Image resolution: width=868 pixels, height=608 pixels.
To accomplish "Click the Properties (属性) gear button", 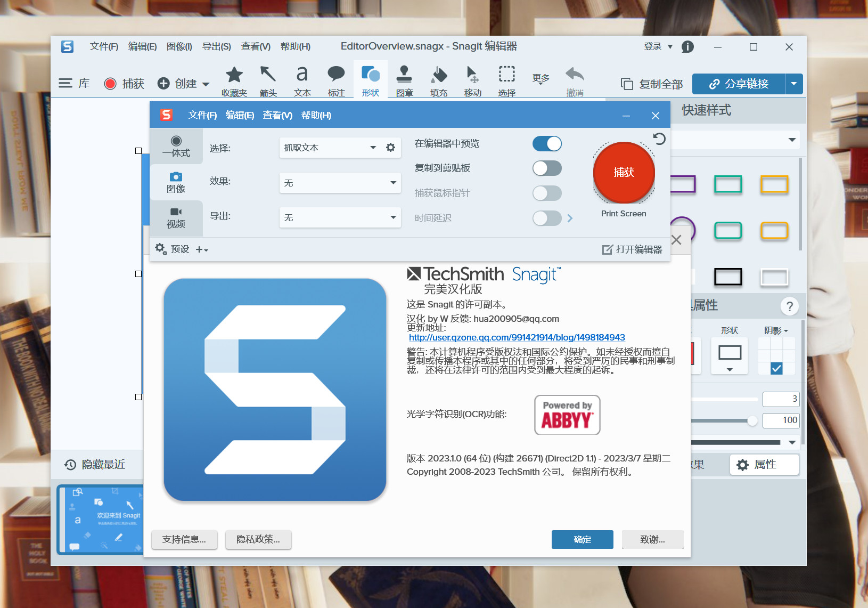I will point(764,465).
